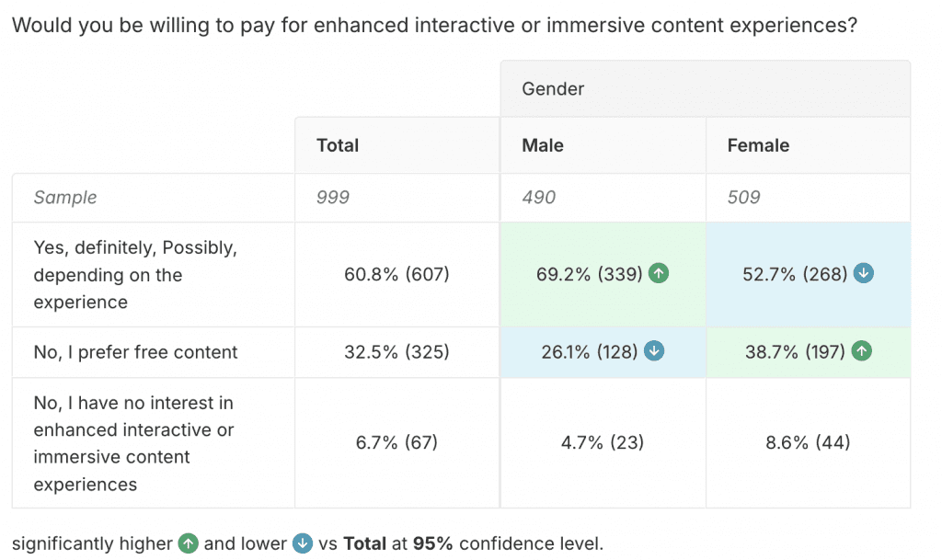Click green up arrow beside 38.7% (197)

[x=861, y=351]
